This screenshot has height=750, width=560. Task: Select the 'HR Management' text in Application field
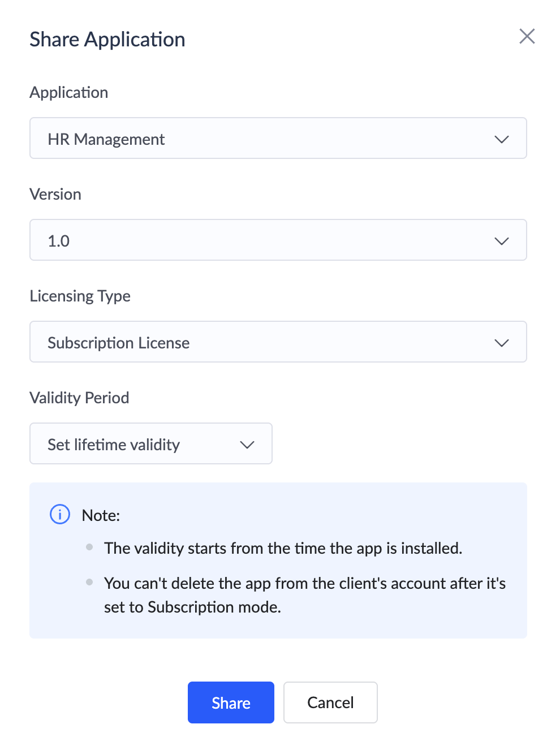pyautogui.click(x=106, y=139)
